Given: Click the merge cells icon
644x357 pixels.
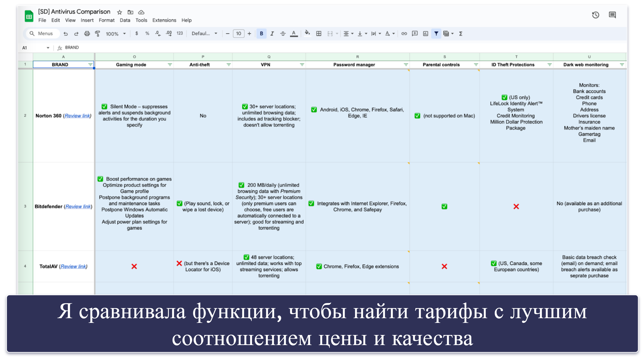Looking at the screenshot, I should [330, 33].
